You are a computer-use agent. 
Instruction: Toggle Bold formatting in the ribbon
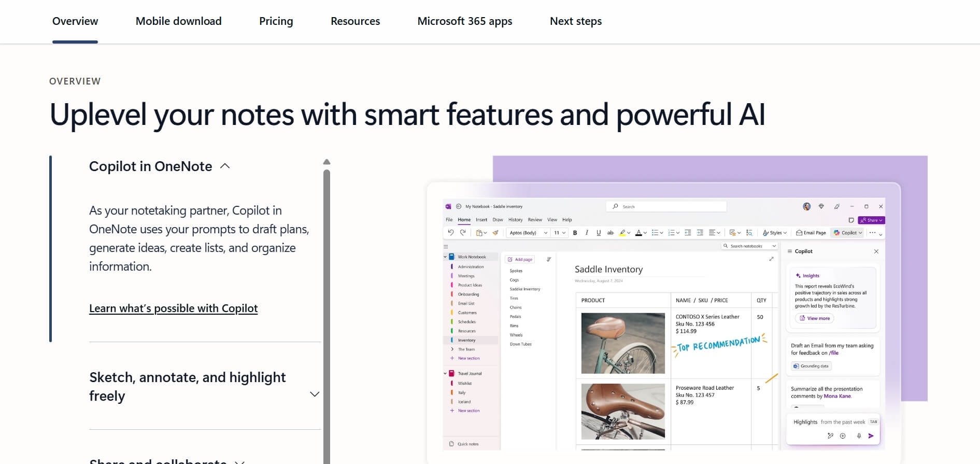pos(575,233)
